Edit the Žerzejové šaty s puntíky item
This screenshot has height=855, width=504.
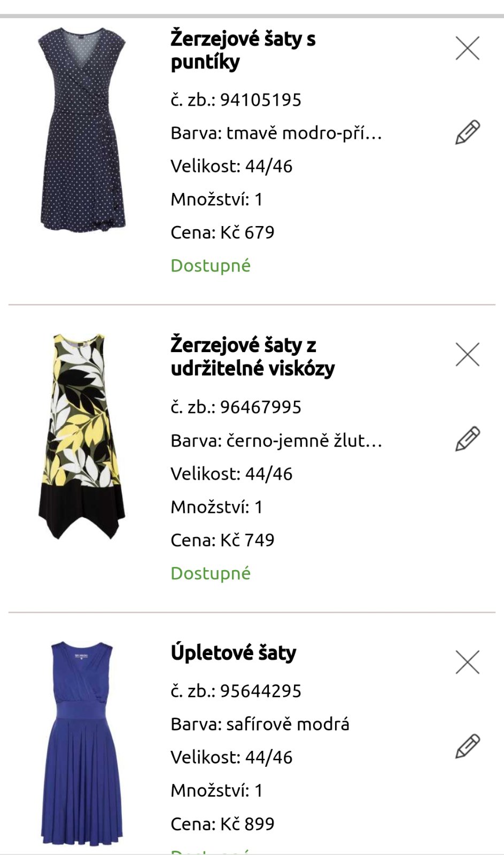pyautogui.click(x=467, y=133)
